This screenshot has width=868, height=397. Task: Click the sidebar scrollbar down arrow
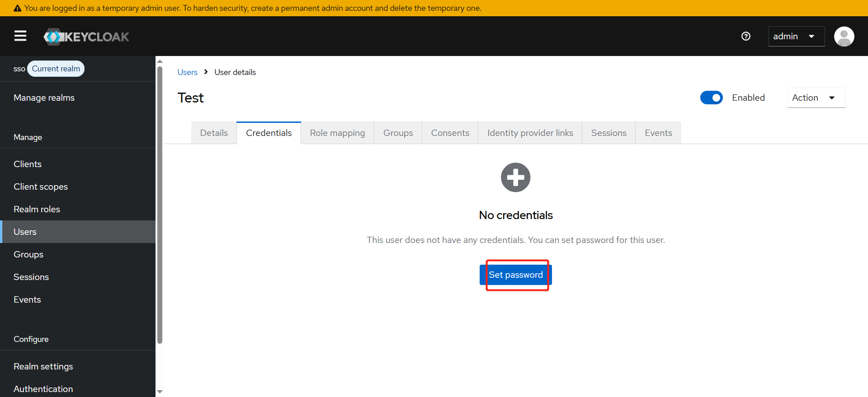(160, 392)
